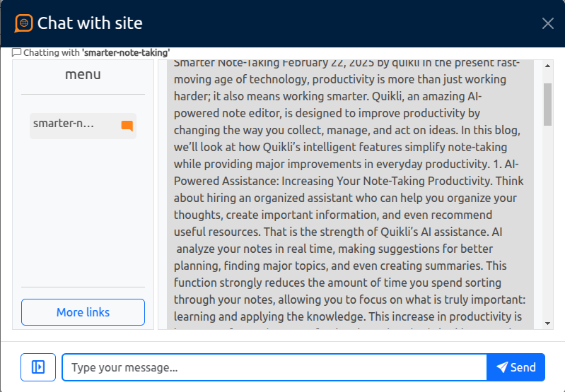
Task: Click the 'menu' heading in sidebar
Action: tap(83, 74)
